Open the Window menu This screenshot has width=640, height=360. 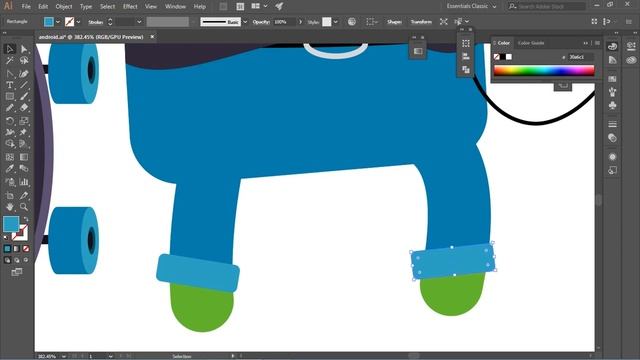[x=175, y=7]
